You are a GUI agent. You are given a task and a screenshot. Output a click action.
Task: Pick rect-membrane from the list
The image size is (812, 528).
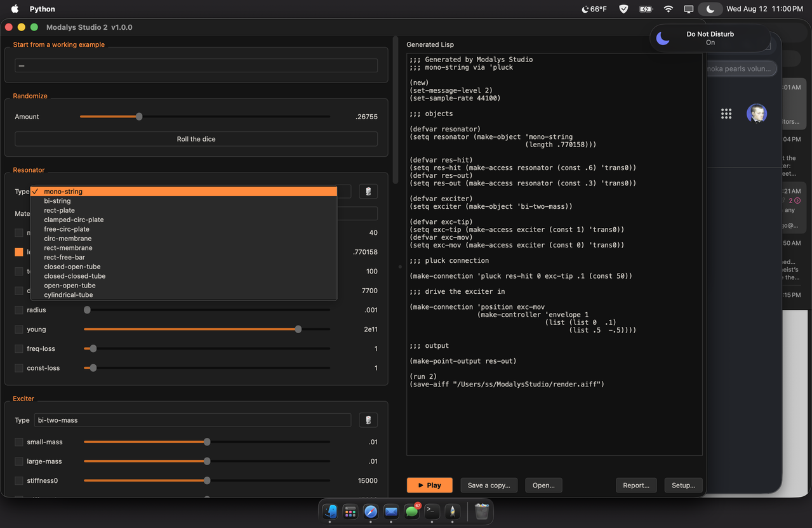tap(184, 248)
